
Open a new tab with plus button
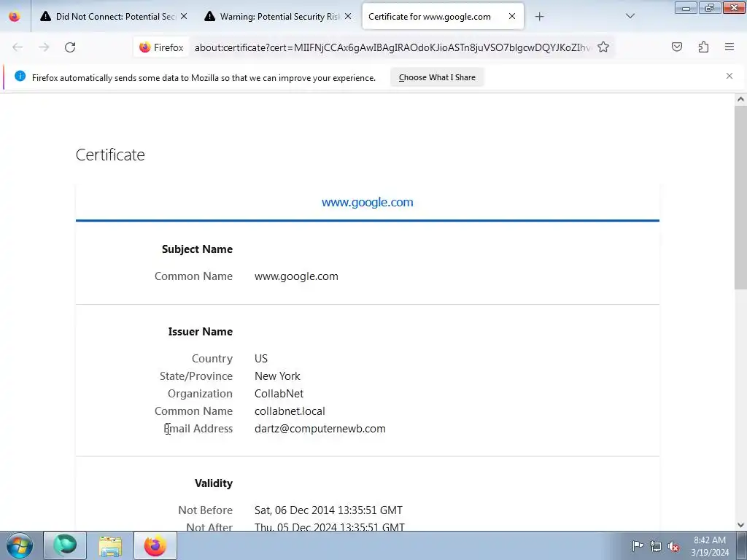click(539, 17)
